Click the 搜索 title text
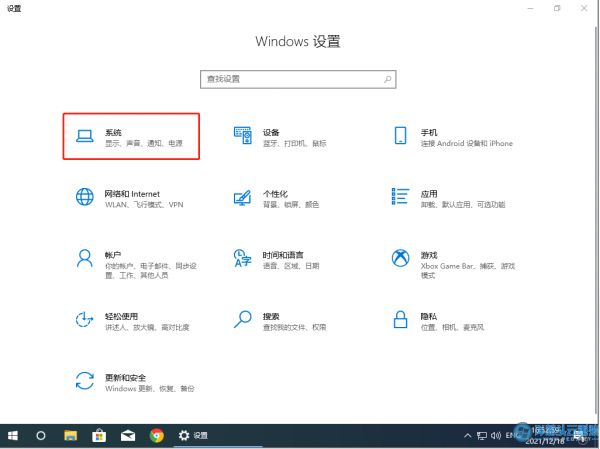The width and height of the screenshot is (600, 449). [271, 316]
